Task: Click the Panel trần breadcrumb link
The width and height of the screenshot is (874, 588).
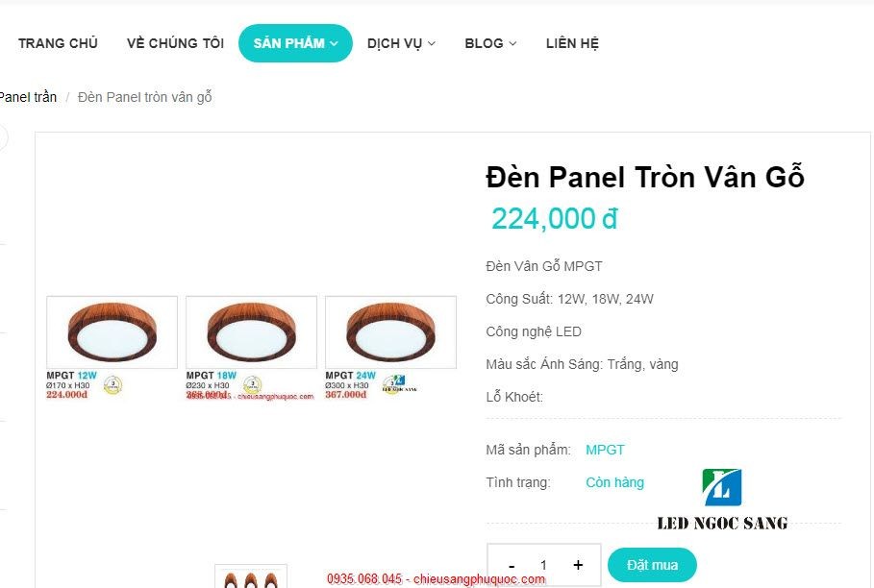Action: click(28, 97)
